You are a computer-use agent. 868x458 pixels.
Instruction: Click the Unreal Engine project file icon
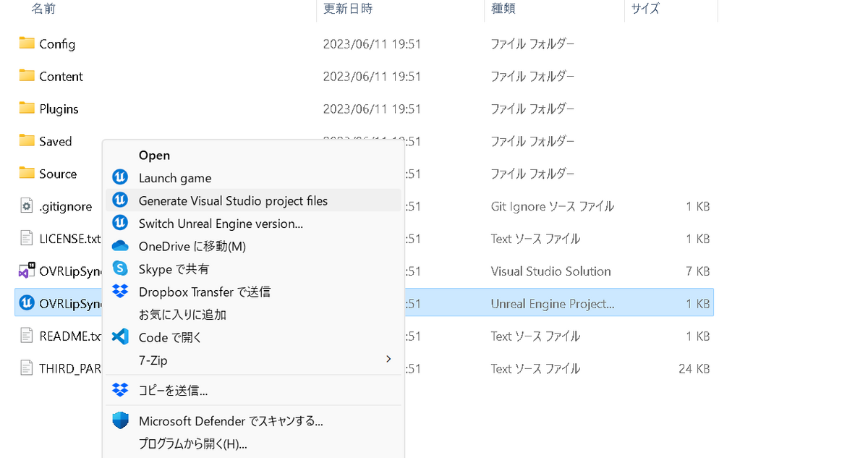tap(27, 302)
